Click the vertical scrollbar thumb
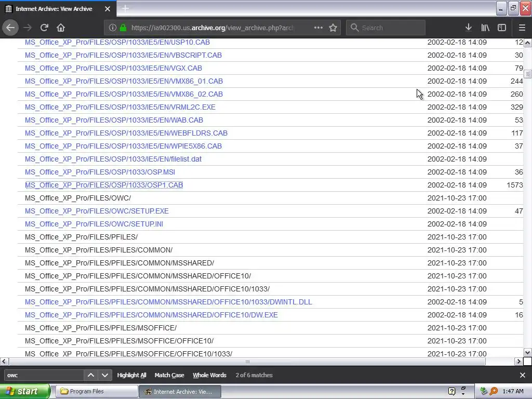 click(x=527, y=74)
